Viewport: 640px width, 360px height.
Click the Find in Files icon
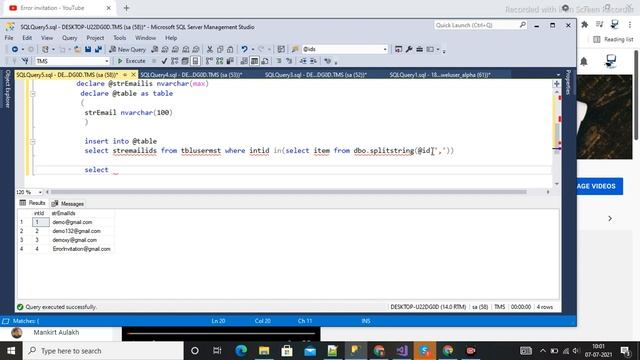click(295, 49)
